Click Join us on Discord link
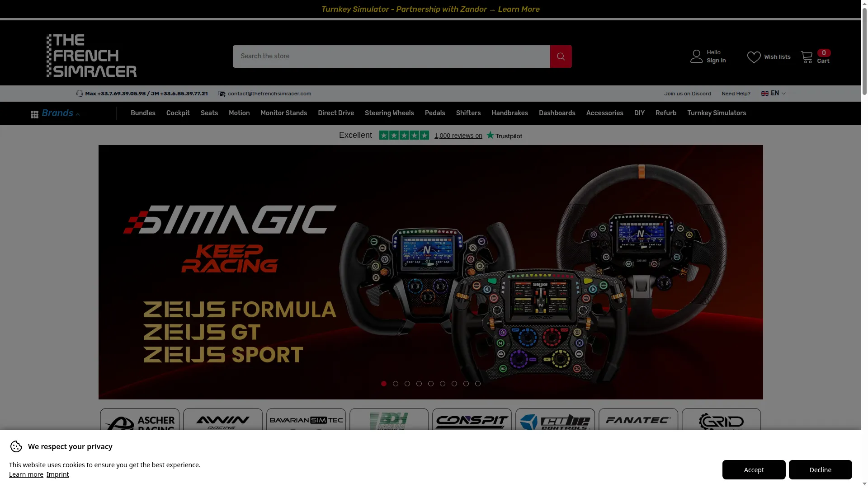This screenshot has width=868, height=488. coord(687,94)
